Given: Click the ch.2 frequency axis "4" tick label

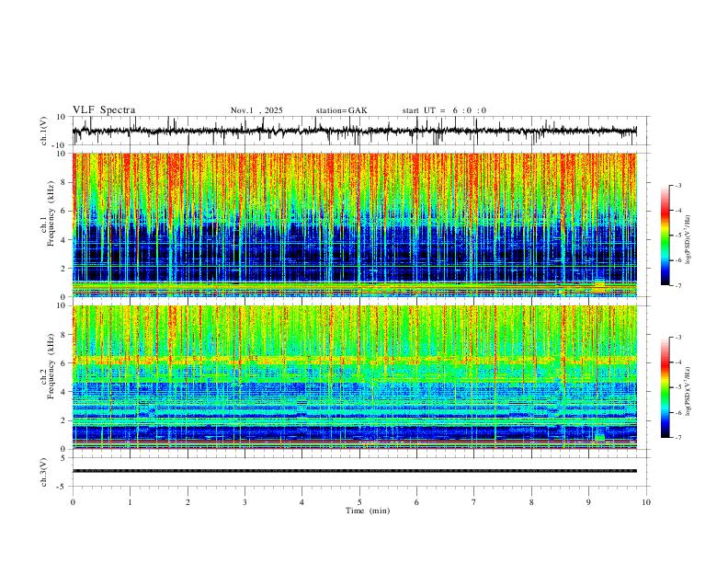Looking at the screenshot, I should (x=63, y=392).
